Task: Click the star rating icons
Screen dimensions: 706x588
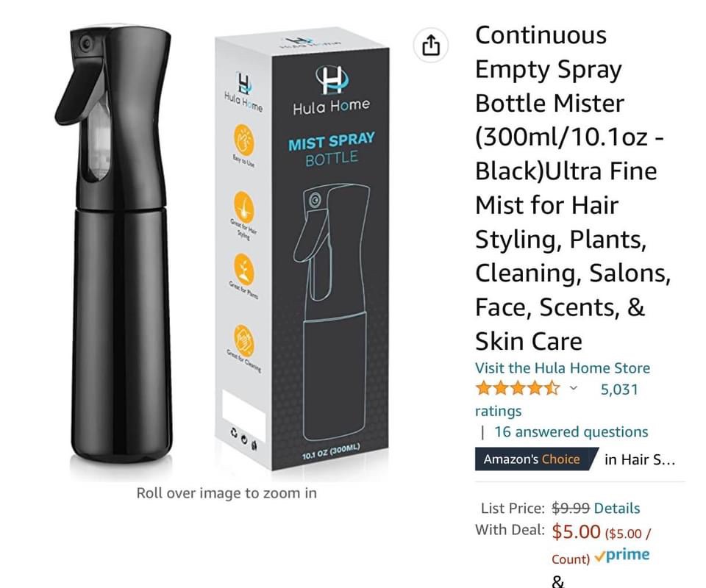Action: [x=517, y=388]
